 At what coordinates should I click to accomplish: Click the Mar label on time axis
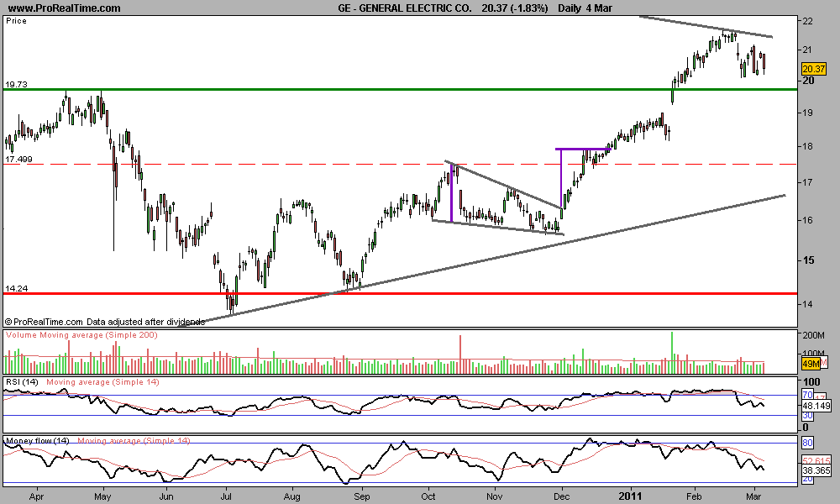[753, 496]
